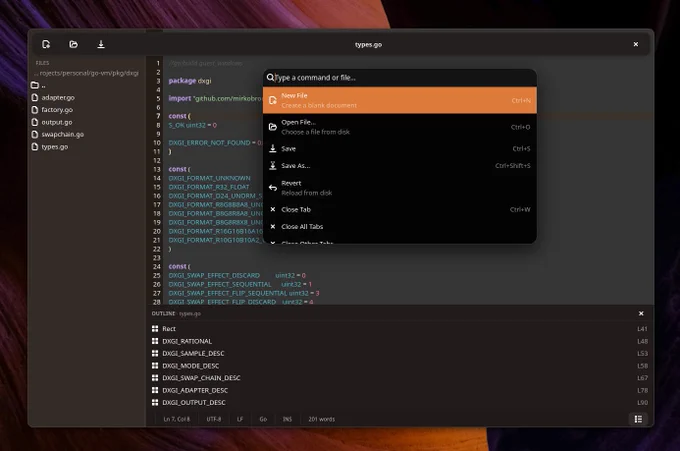Click the Close Tab X icon in palette
Screen dimensions: 680x451
click(x=273, y=209)
